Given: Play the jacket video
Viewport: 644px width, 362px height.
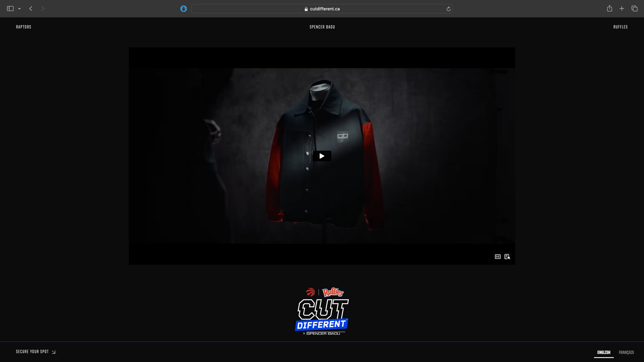Looking at the screenshot, I should pos(322,156).
